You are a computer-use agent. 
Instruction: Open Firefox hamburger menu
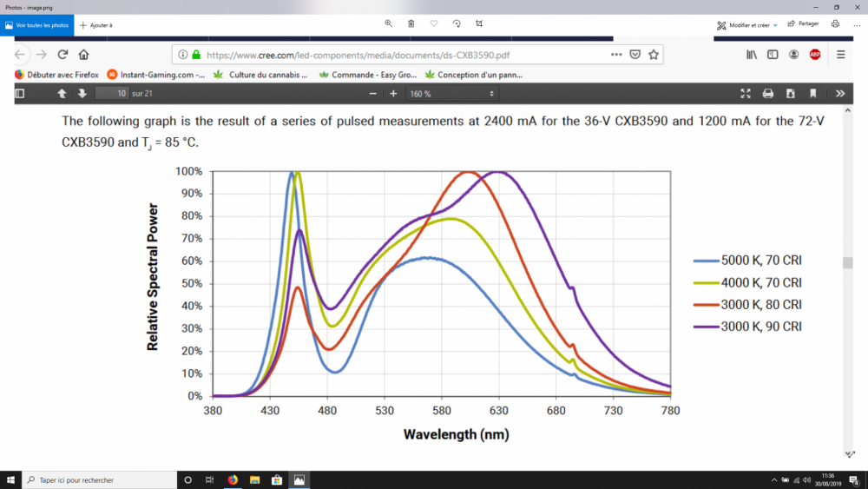click(x=841, y=54)
